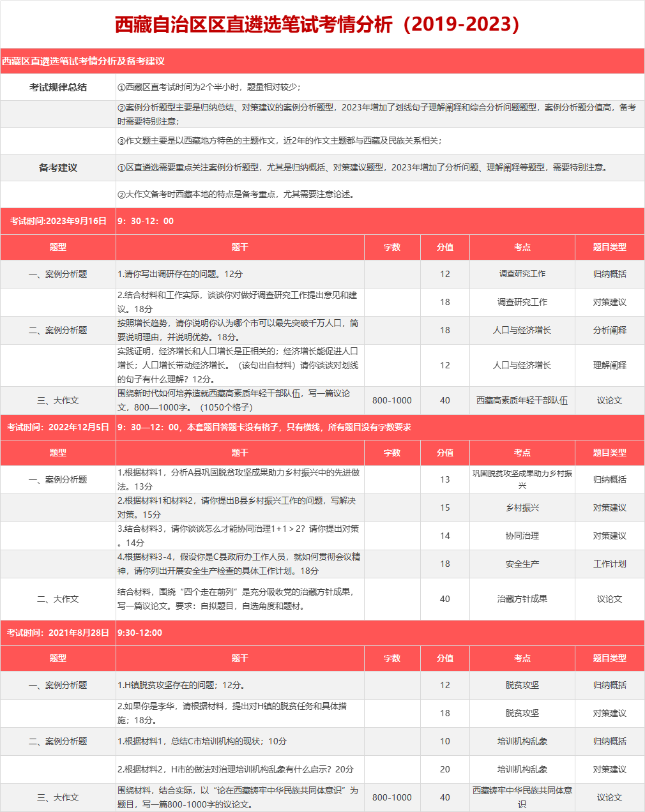Click the 西藏铸牢中华民族共同体意识 topic cell
645x812 pixels.
pos(522,797)
